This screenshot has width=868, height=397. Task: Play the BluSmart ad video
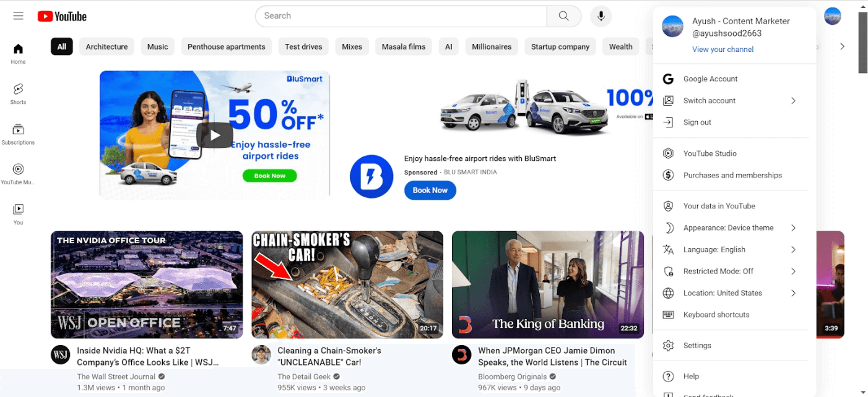[214, 135]
